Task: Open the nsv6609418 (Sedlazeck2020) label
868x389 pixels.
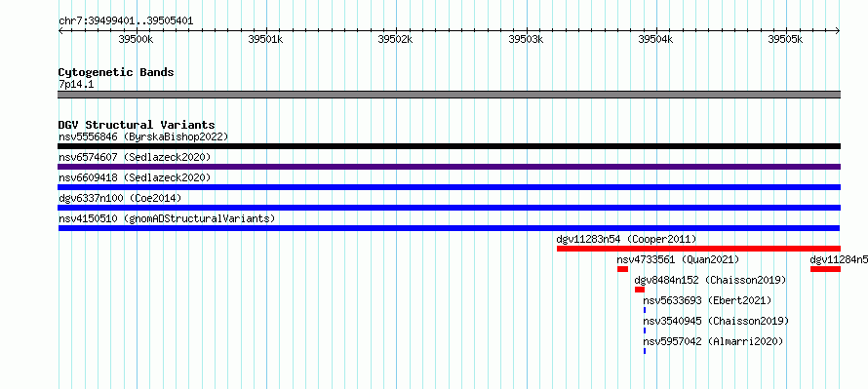Action: 135,177
